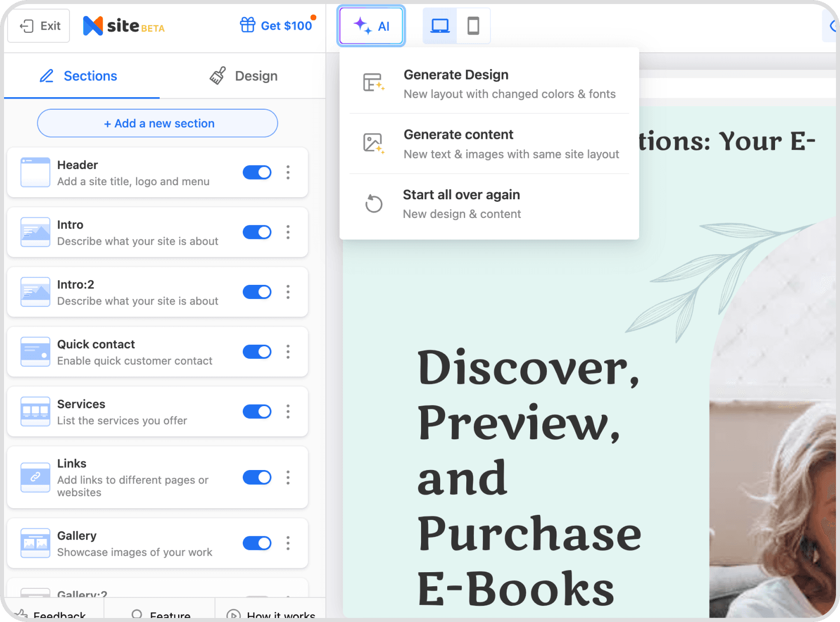Image resolution: width=840 pixels, height=622 pixels.
Task: Toggle the Links section switch
Action: pyautogui.click(x=257, y=477)
